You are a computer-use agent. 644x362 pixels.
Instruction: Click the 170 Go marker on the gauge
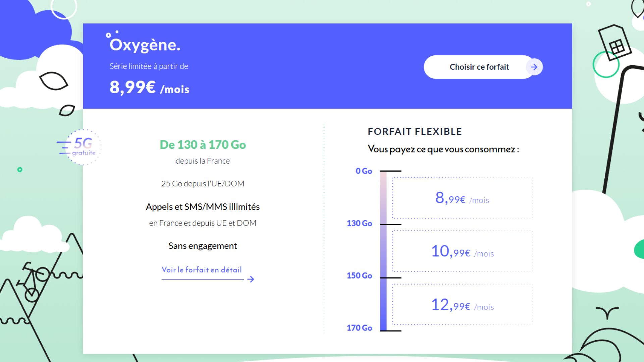pos(359,328)
